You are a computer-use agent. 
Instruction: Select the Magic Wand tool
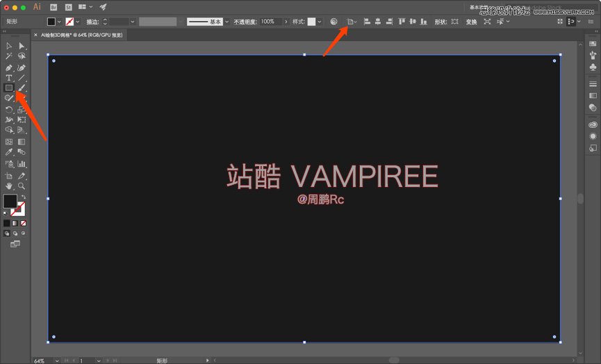(9, 56)
